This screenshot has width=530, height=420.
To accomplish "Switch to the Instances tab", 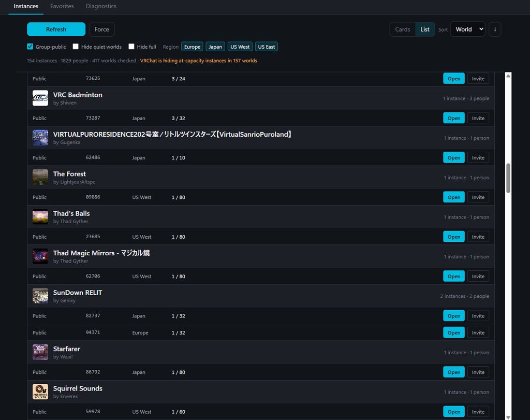I will point(26,6).
